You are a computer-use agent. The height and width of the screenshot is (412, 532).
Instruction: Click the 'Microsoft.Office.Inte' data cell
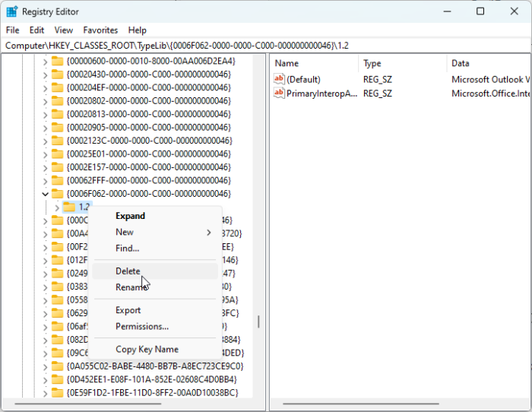(491, 93)
